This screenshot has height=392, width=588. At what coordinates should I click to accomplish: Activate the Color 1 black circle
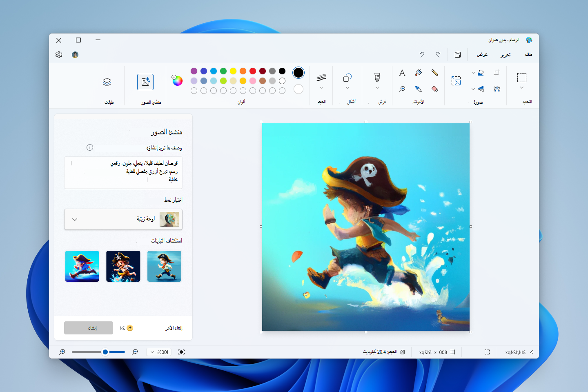click(298, 73)
